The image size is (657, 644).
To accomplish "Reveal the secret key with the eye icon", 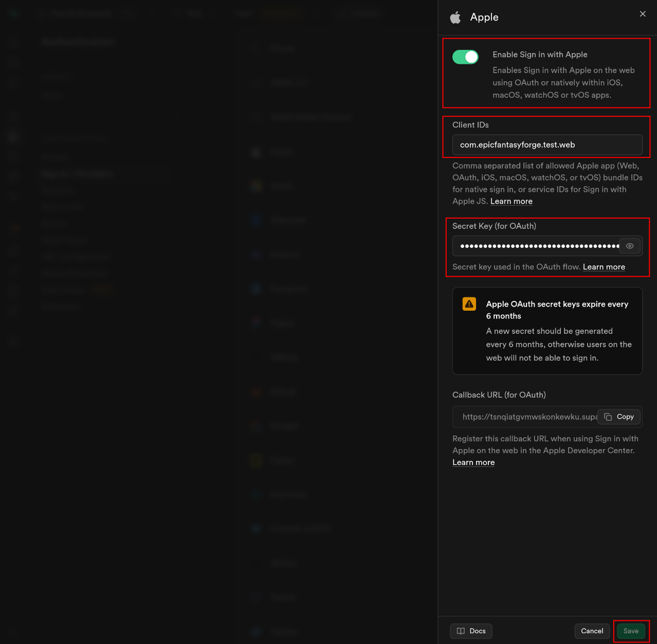I will point(630,246).
